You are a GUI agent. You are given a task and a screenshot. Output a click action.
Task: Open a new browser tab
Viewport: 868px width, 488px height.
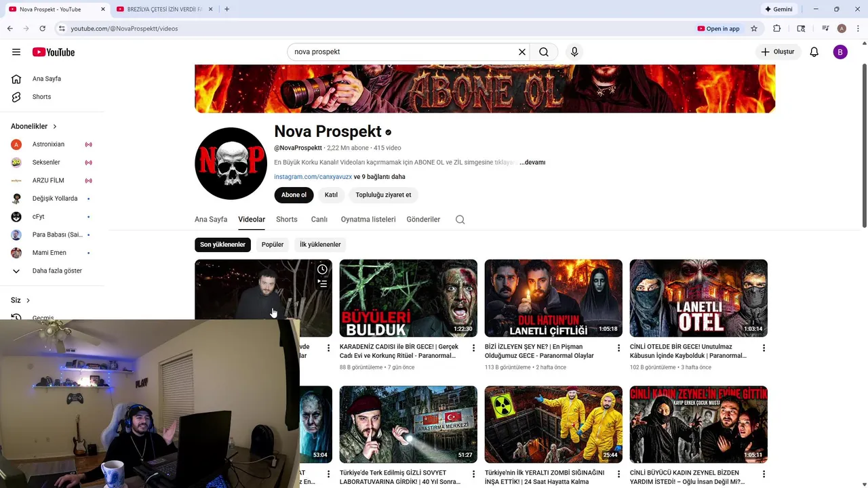click(x=226, y=9)
